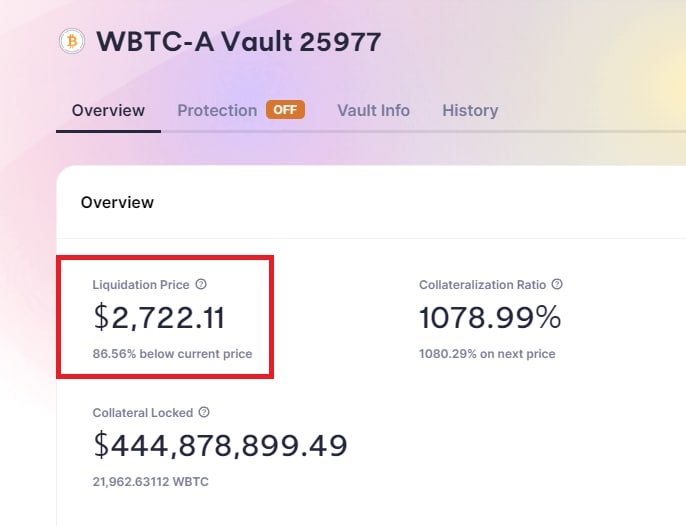
Task: Click the Overview card heading
Action: pyautogui.click(x=117, y=202)
